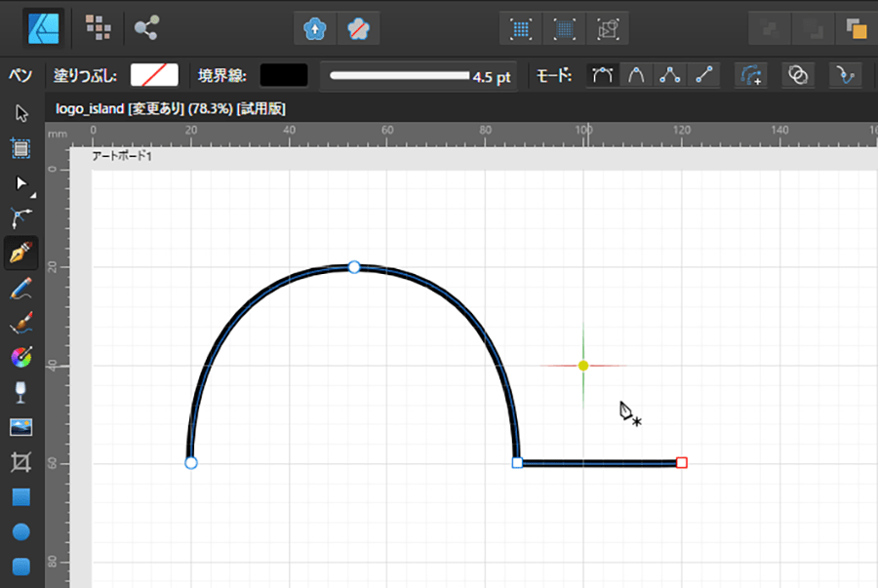Select the Crop tool
The width and height of the screenshot is (878, 588).
pos(20,461)
